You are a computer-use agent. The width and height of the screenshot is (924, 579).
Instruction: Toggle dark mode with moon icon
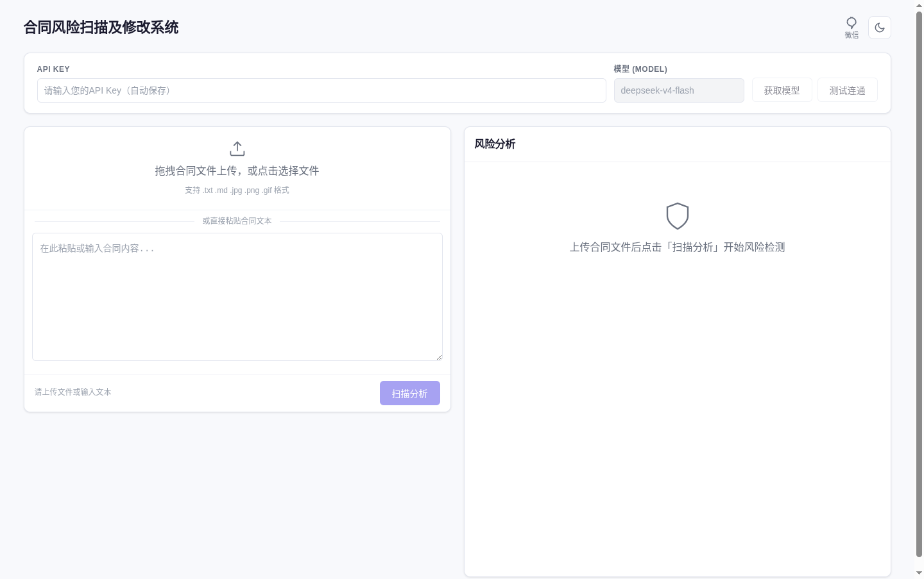tap(880, 28)
